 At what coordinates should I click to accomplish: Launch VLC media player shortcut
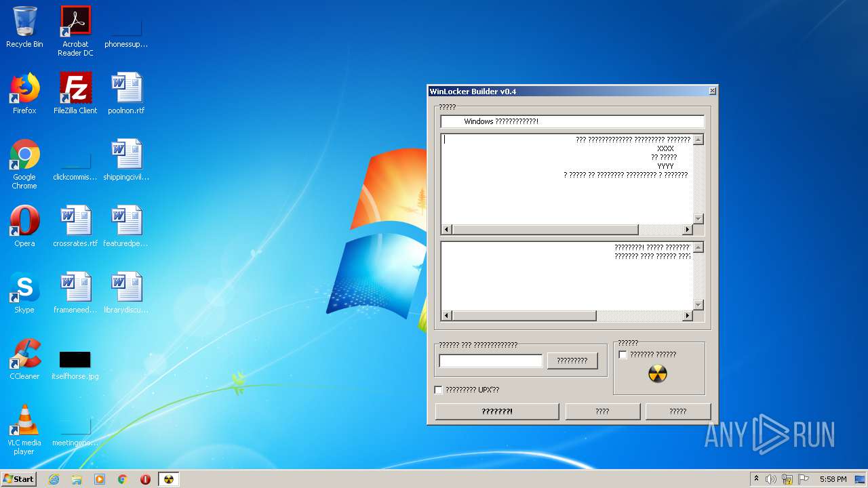click(24, 430)
